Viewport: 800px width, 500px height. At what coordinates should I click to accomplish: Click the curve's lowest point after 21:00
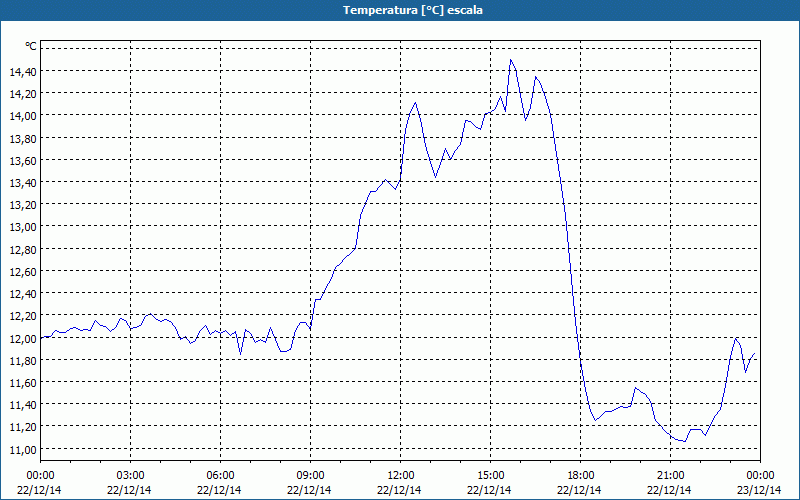(684, 441)
